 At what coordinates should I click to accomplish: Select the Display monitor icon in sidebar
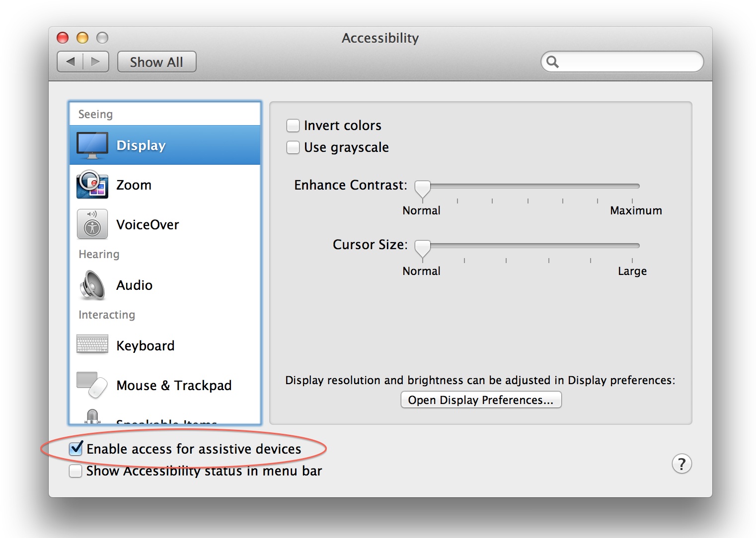click(x=92, y=145)
